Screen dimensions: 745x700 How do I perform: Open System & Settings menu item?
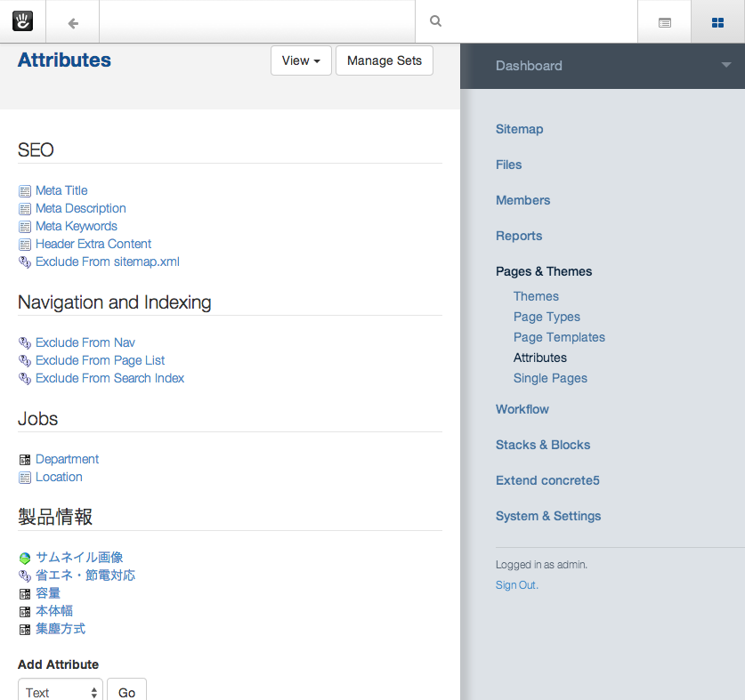547,516
